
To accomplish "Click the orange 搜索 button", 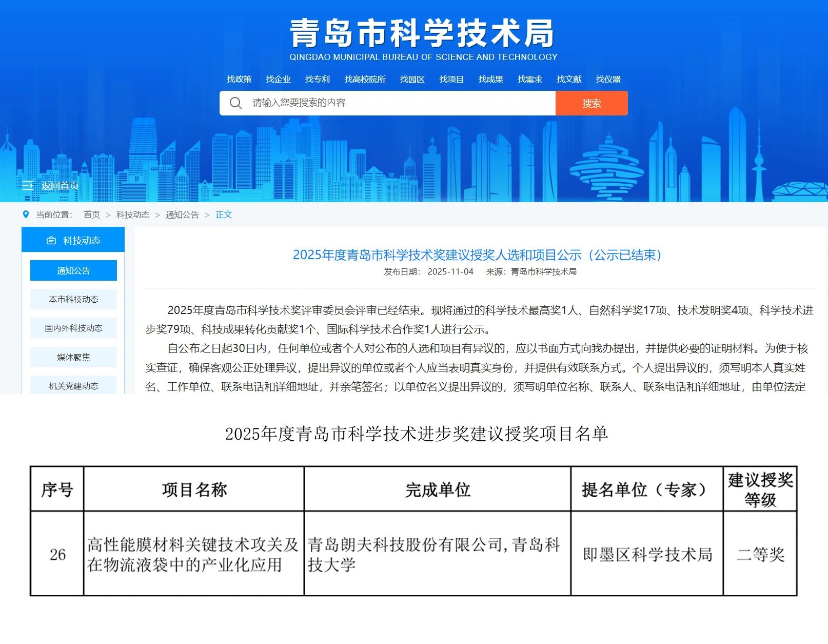I will (x=591, y=103).
